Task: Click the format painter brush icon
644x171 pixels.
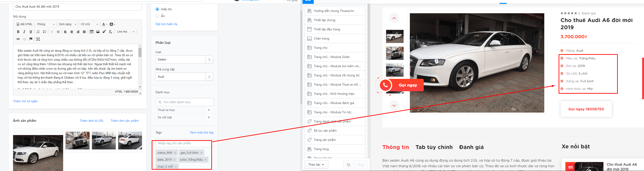Action: tap(104, 32)
